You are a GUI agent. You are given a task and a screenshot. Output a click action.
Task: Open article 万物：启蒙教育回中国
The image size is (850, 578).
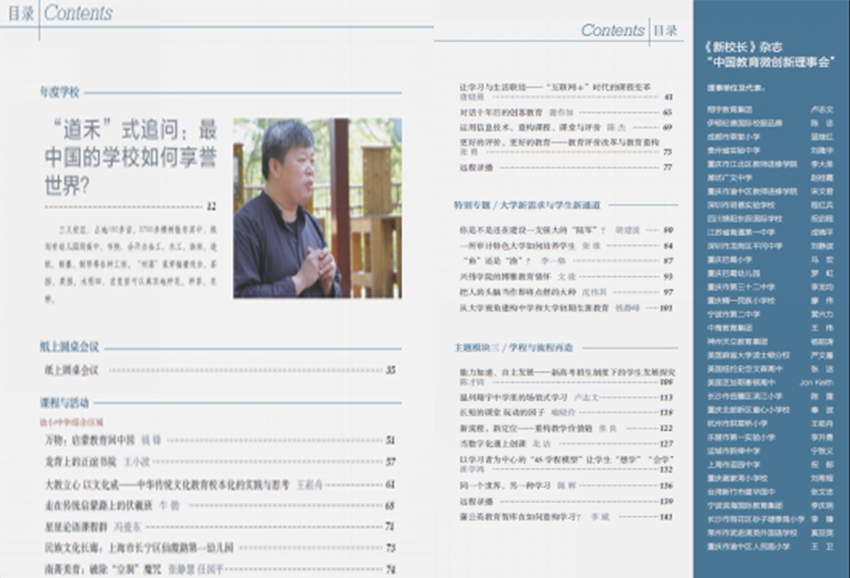[x=90, y=440]
